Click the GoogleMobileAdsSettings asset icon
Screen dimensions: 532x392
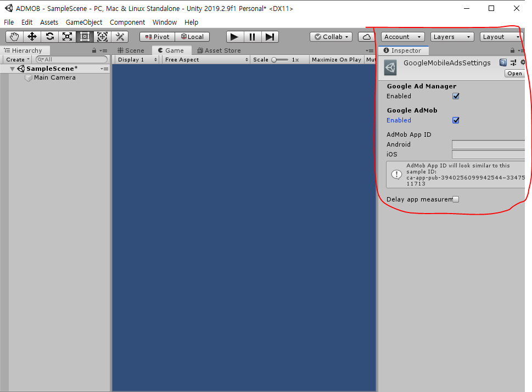coord(390,68)
